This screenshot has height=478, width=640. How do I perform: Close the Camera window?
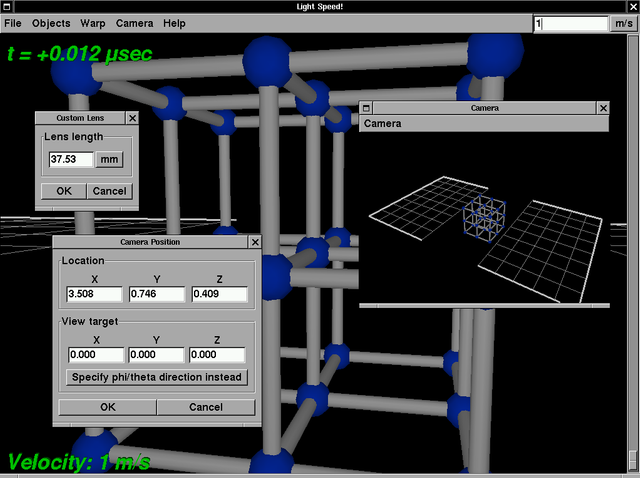coord(603,108)
